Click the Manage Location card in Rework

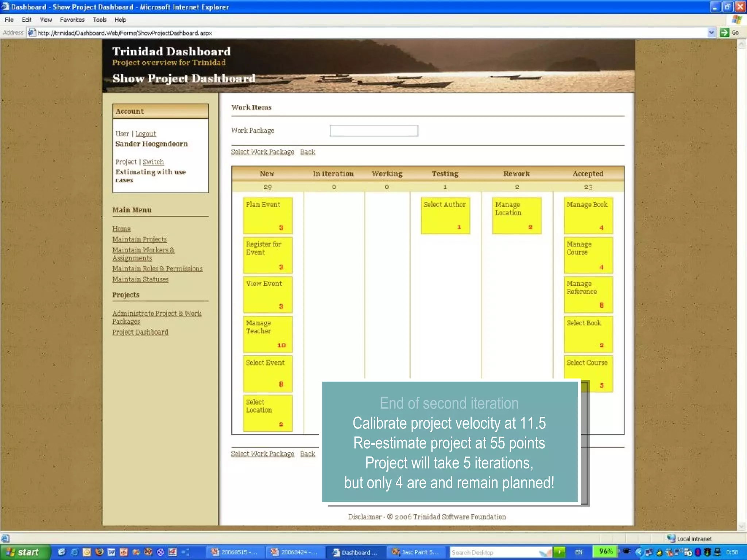[x=516, y=215]
